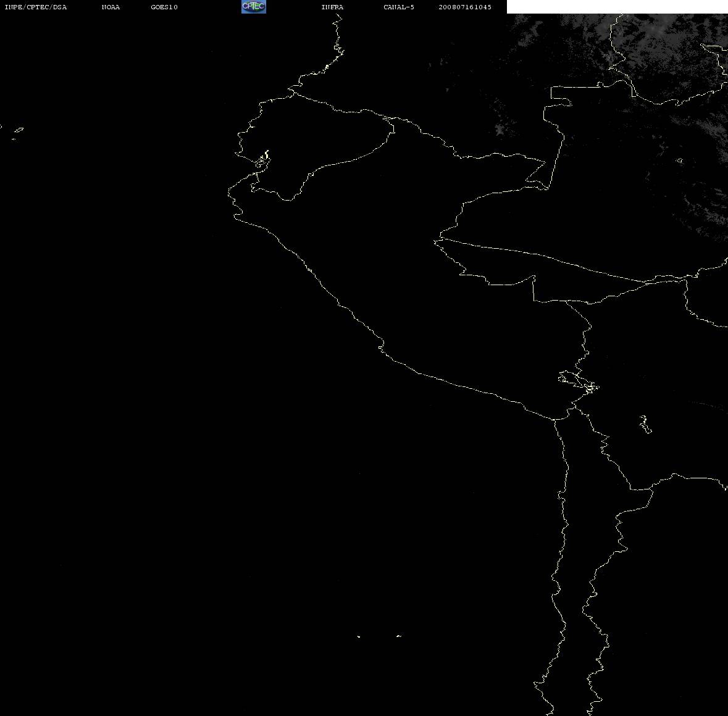Select the 200807161045 timestamp text
Image resolution: width=728 pixels, height=716 pixels.
(x=465, y=7)
